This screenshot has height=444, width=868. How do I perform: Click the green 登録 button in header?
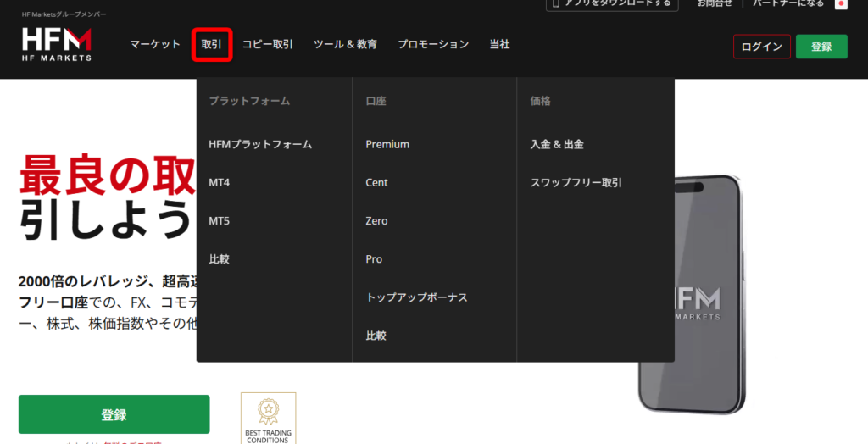pos(821,47)
